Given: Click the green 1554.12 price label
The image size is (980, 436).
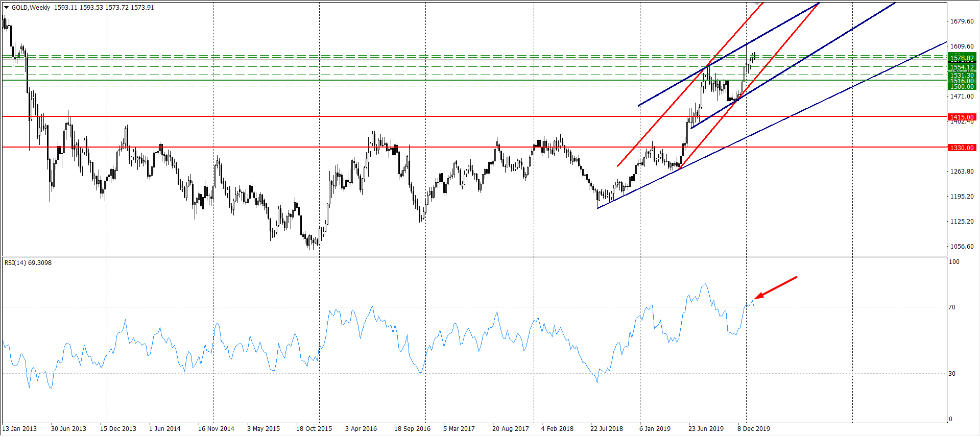Looking at the screenshot, I should pos(962,67).
